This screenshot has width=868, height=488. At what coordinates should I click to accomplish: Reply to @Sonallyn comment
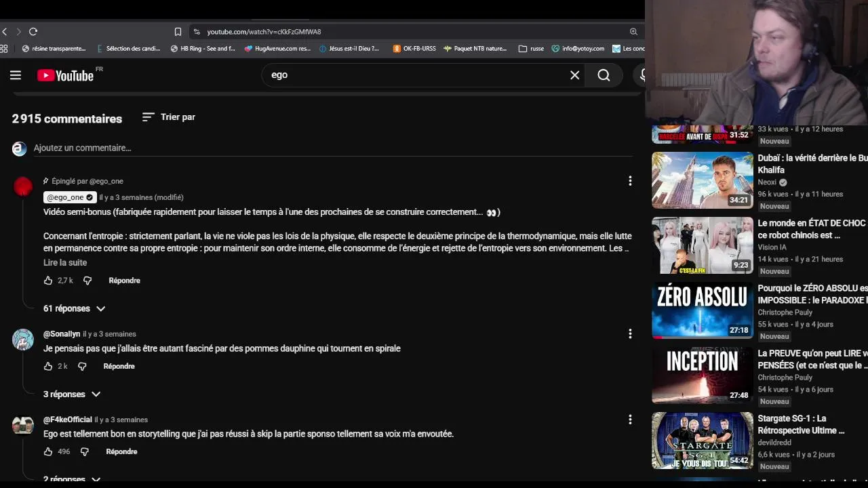pos(119,366)
